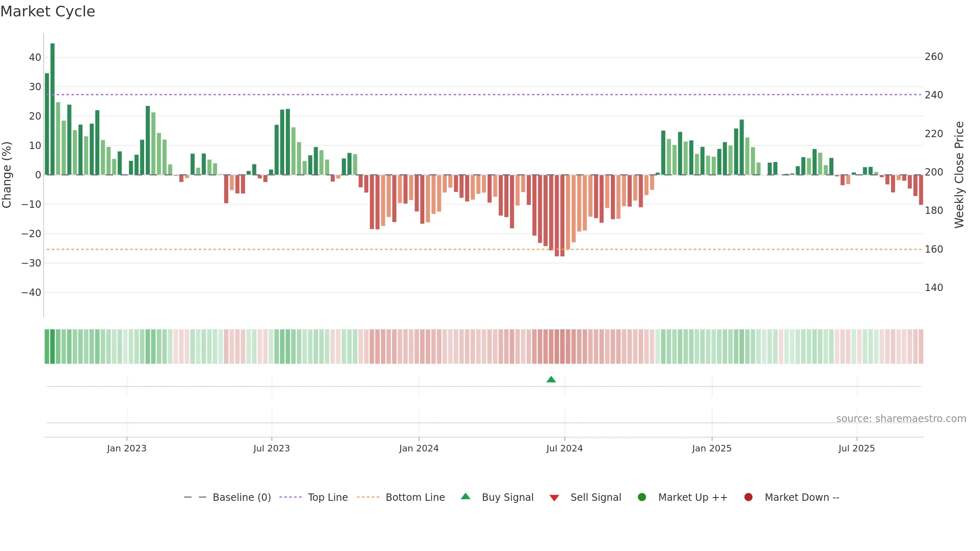Click the Jan 2024 x-axis label
This screenshot has width=980, height=551.
click(419, 448)
